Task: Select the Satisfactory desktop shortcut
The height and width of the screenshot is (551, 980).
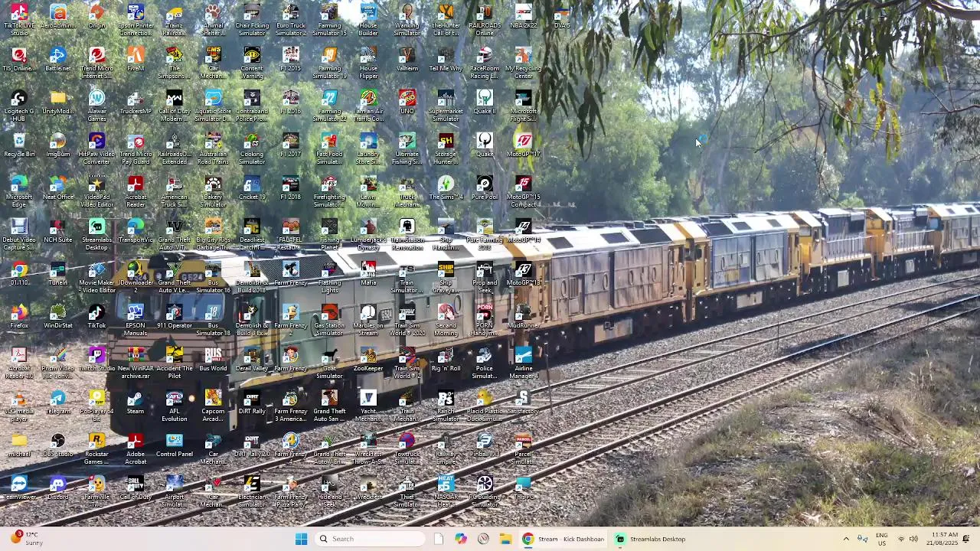Action: (x=524, y=403)
